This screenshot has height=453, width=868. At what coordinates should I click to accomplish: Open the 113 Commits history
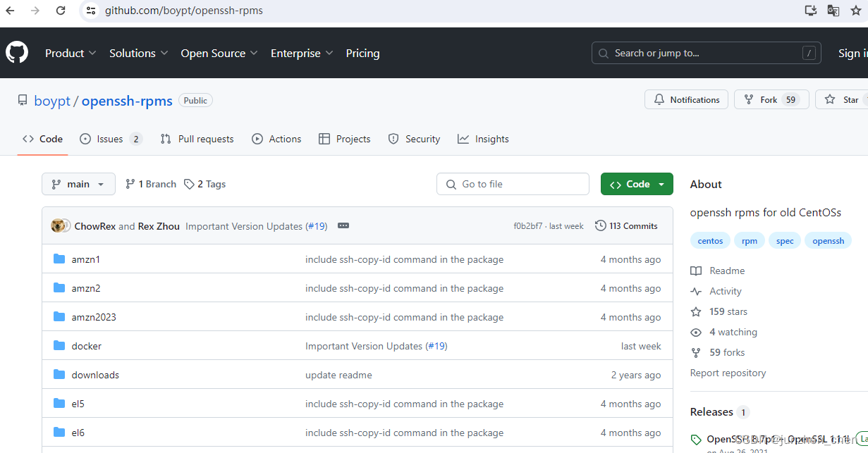point(626,226)
